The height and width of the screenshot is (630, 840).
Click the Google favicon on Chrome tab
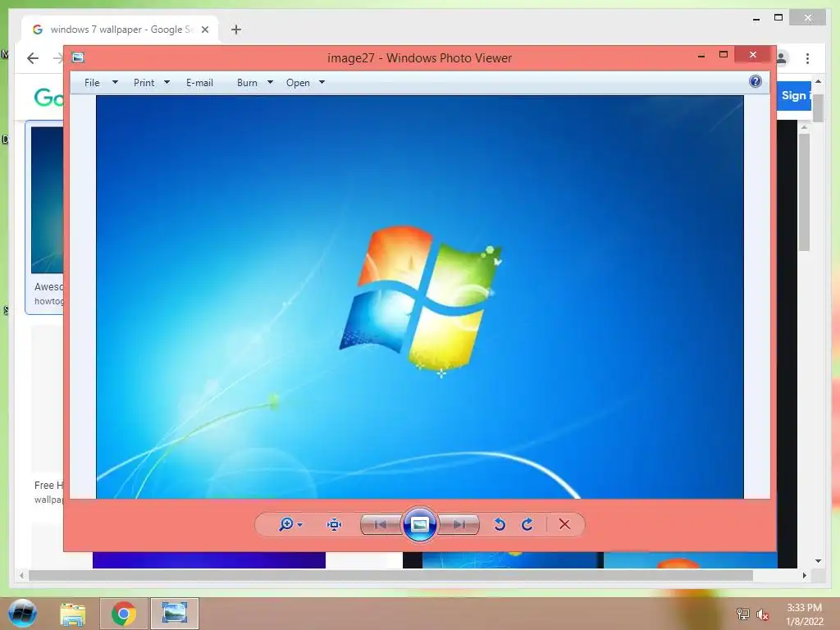(x=38, y=30)
